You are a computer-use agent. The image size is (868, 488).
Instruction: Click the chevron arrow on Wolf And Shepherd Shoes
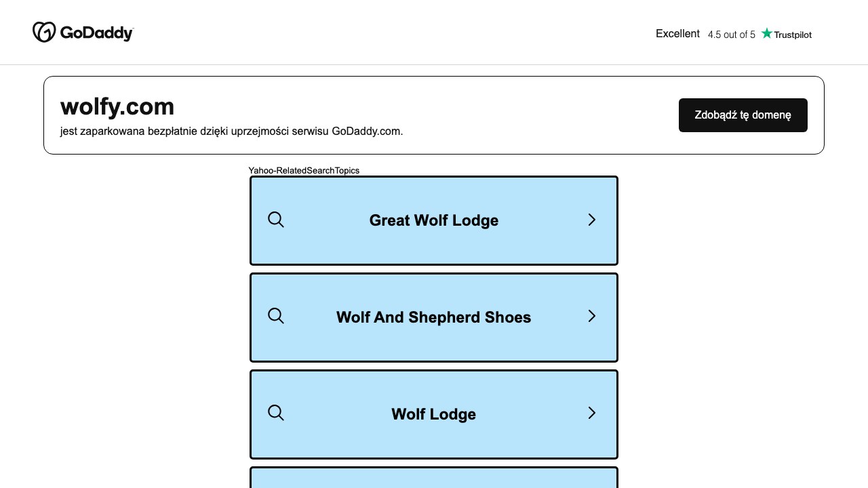(x=592, y=316)
